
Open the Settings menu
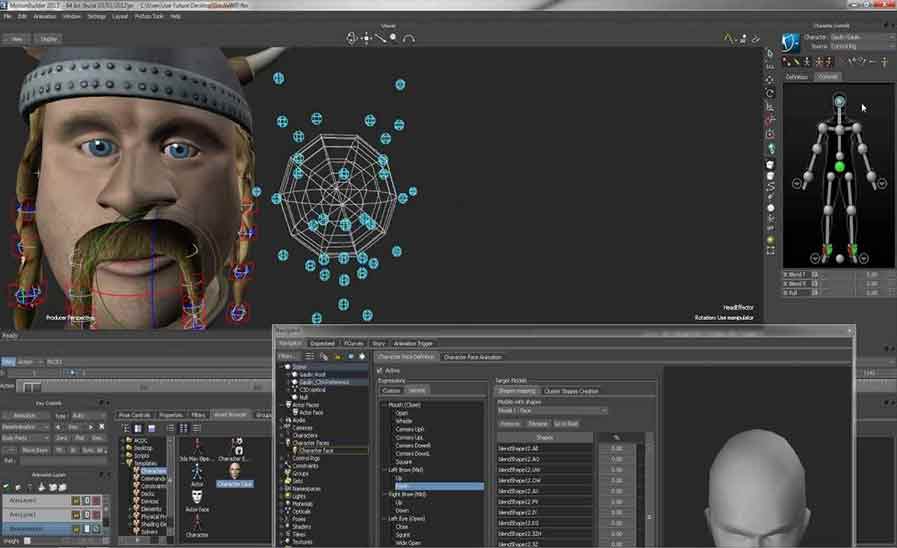[x=96, y=17]
